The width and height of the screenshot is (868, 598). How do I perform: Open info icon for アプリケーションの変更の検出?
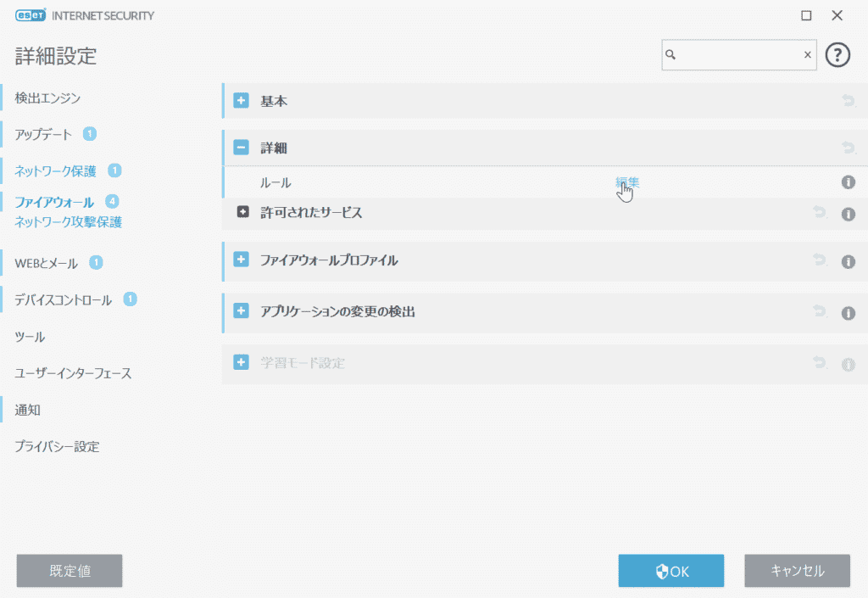click(x=848, y=313)
